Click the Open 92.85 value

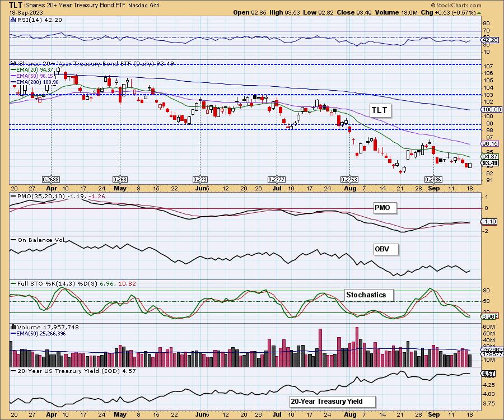[x=250, y=12]
